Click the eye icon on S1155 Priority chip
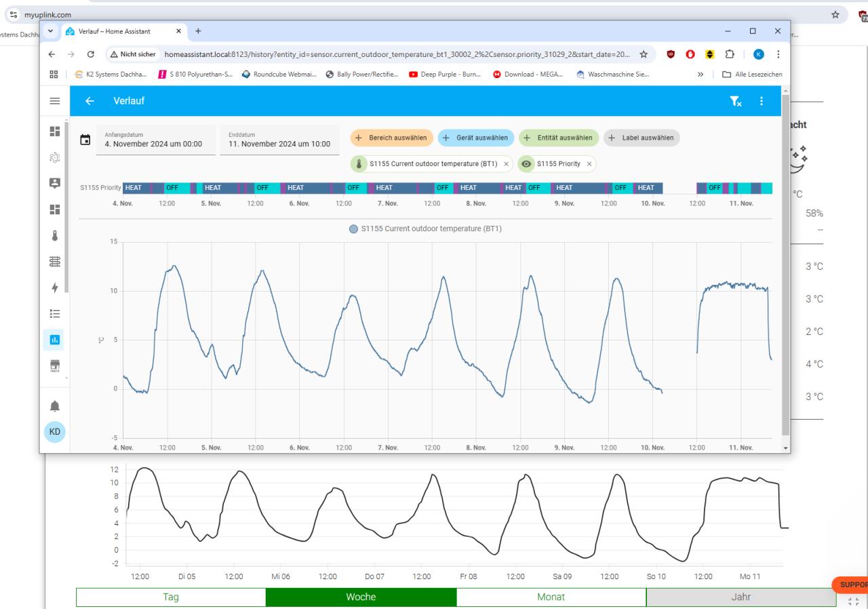 click(x=526, y=164)
